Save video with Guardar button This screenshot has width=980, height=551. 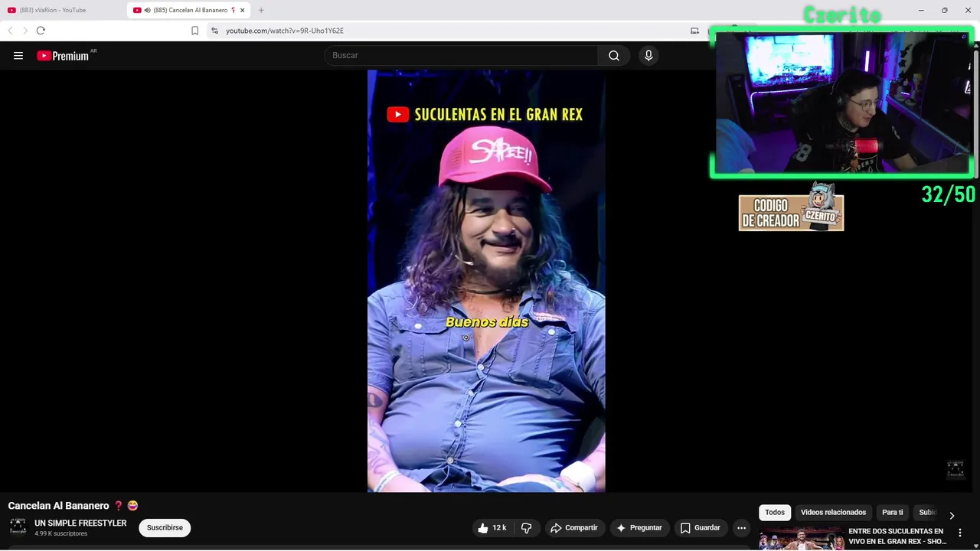coord(701,528)
